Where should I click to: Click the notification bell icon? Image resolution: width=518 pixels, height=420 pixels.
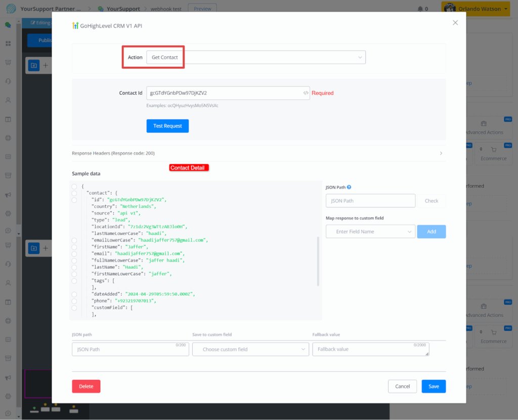(420, 9)
